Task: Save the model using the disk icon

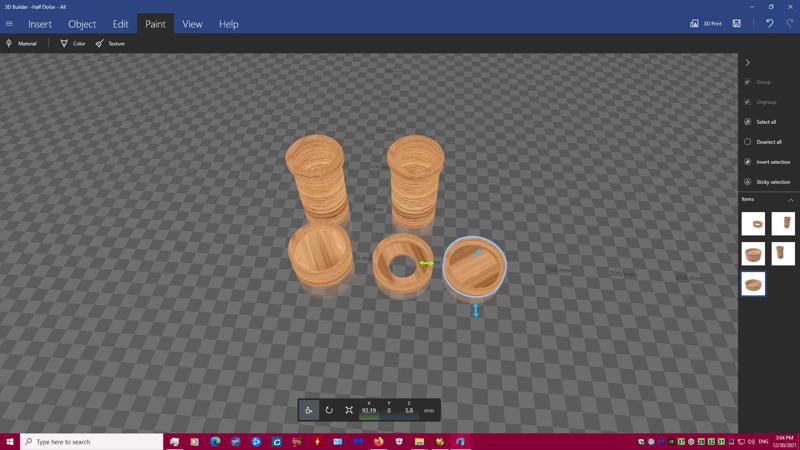Action: [x=737, y=23]
